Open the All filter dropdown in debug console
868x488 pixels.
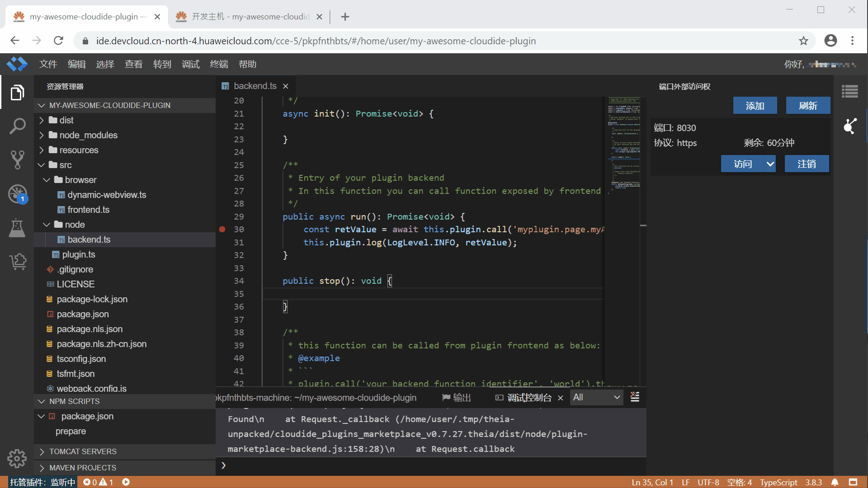[x=596, y=398]
